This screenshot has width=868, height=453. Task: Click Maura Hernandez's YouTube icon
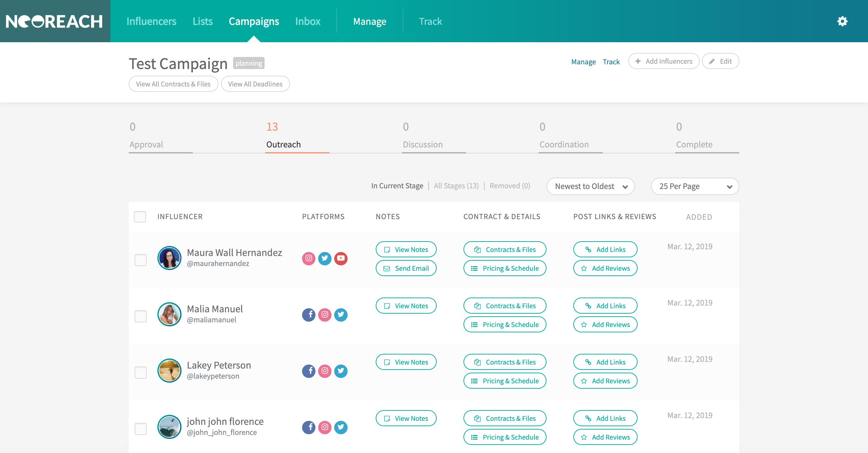pos(341,258)
